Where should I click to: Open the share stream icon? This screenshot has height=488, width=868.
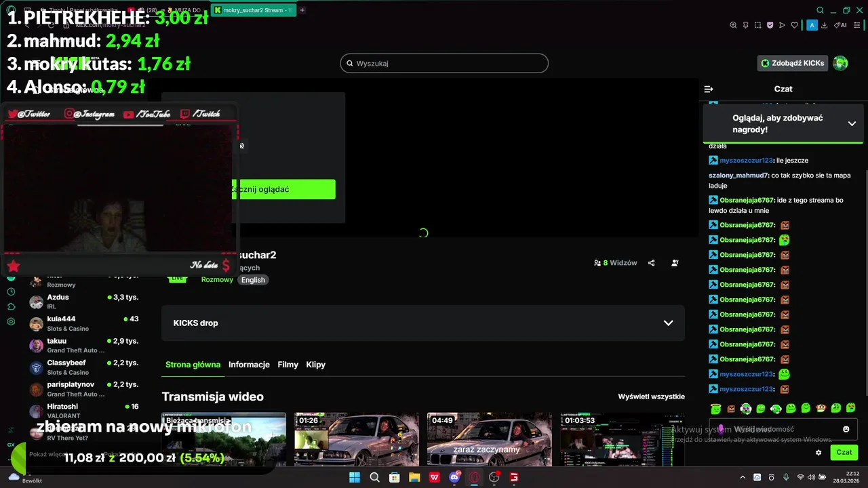point(652,263)
